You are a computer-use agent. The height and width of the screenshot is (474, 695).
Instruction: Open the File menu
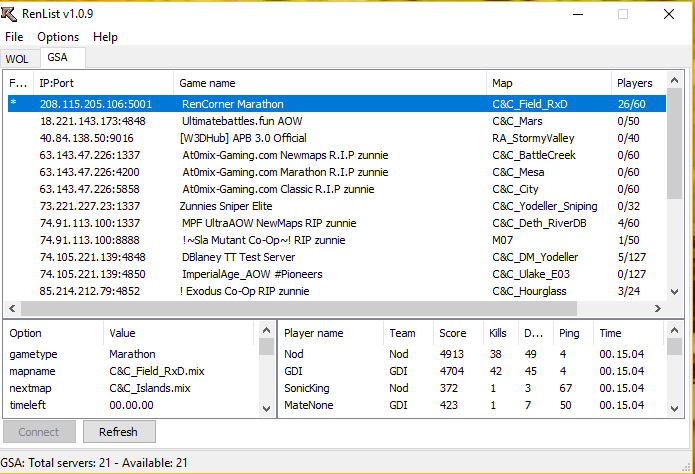tap(14, 37)
